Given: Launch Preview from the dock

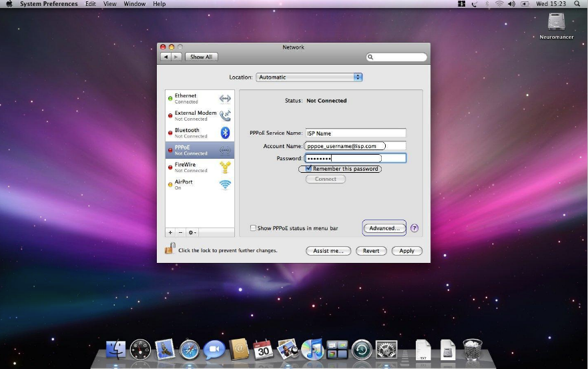Looking at the screenshot, I should point(288,349).
